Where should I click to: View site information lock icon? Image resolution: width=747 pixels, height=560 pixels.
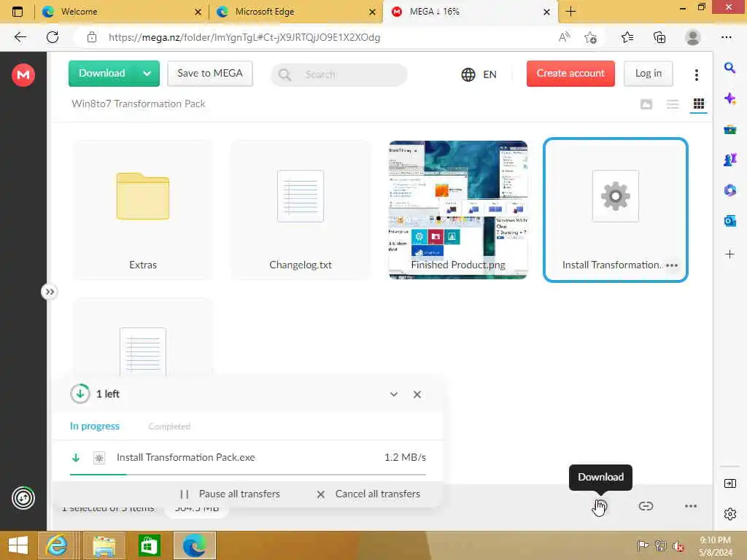point(91,37)
